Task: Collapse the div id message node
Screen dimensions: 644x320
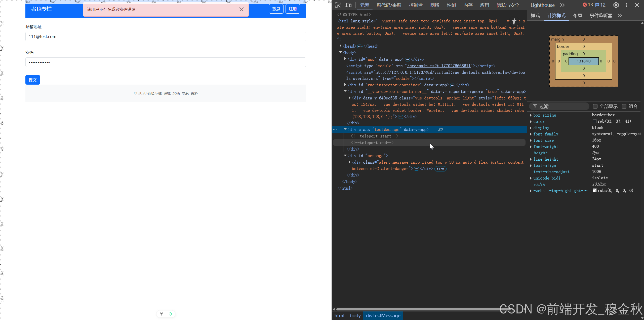Action: pos(345,155)
